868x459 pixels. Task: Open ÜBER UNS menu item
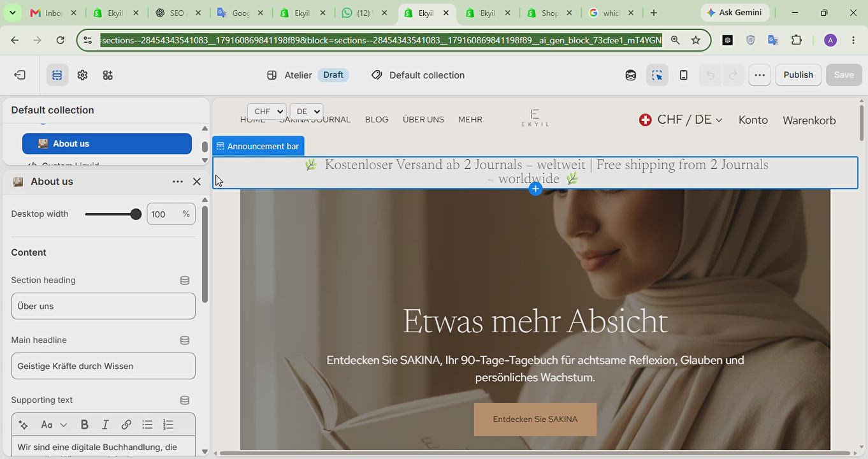point(423,120)
